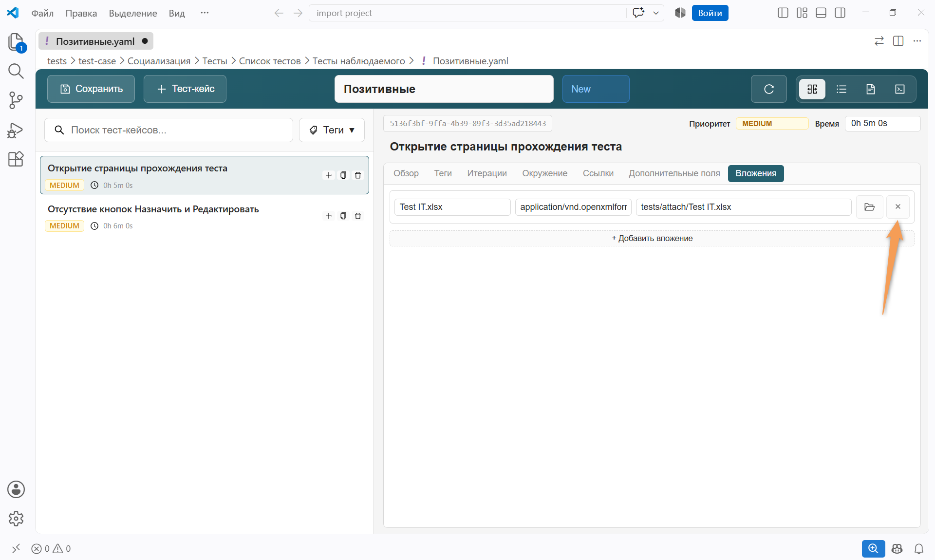This screenshot has height=560, width=935.
Task: Switch to the Дополнительные поля tab
Action: point(674,173)
